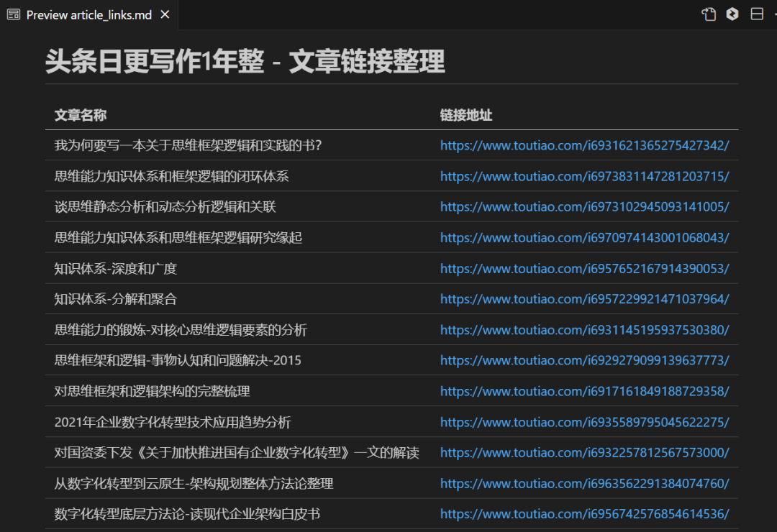Open the raw markdown source view
This screenshot has height=532, width=777.
coord(708,14)
